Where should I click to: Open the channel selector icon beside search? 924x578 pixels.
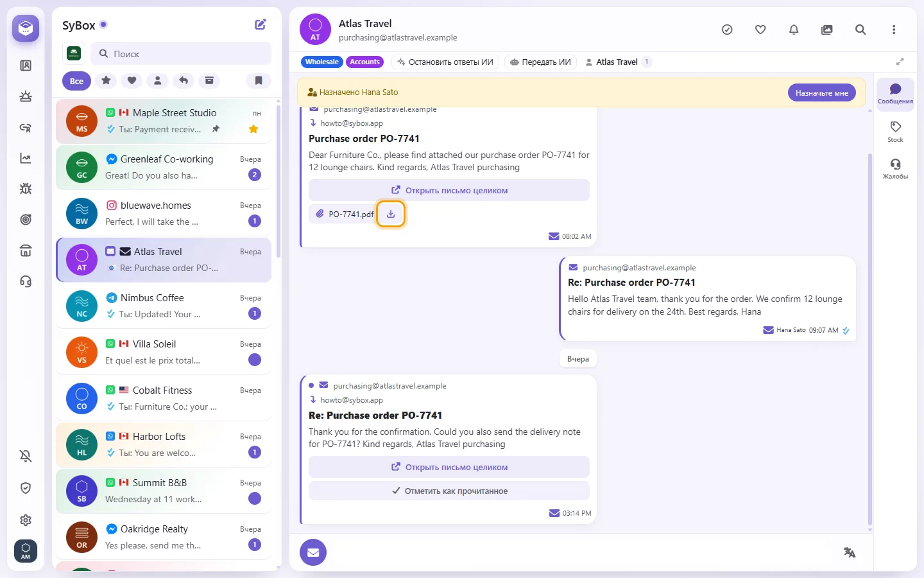click(x=74, y=53)
